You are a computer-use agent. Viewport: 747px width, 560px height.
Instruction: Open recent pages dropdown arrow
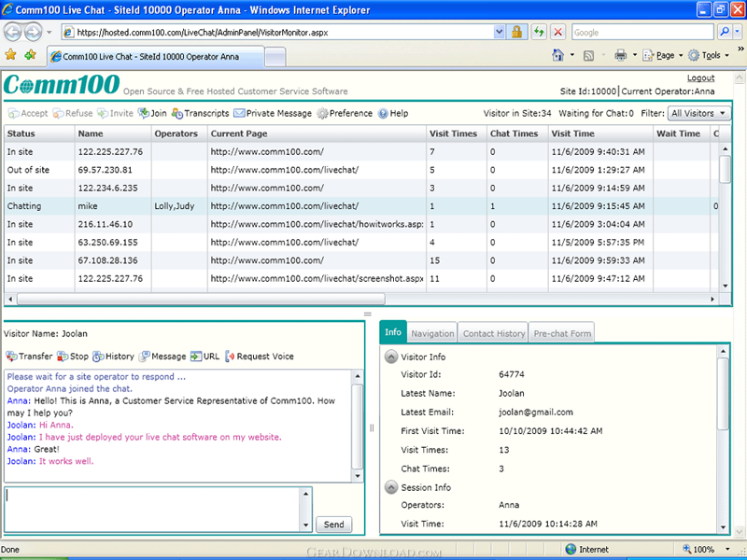49,33
